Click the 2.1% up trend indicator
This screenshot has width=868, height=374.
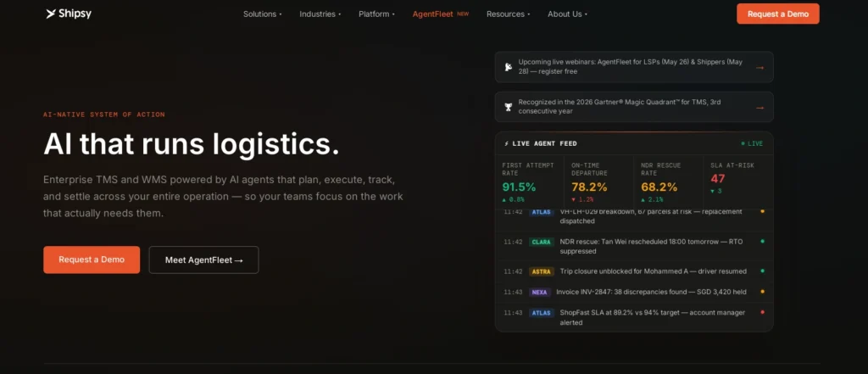(x=652, y=199)
